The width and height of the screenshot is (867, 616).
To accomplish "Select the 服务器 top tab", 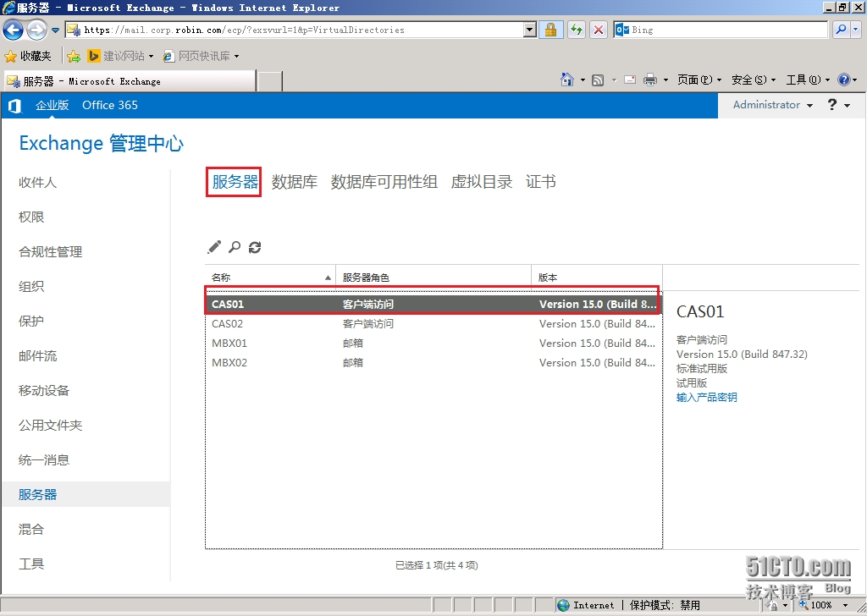I will pos(235,182).
